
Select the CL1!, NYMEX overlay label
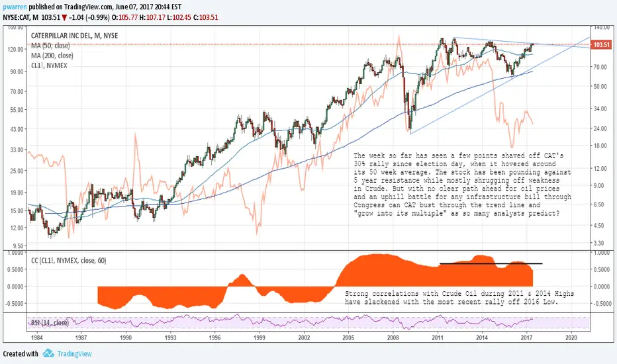point(49,66)
